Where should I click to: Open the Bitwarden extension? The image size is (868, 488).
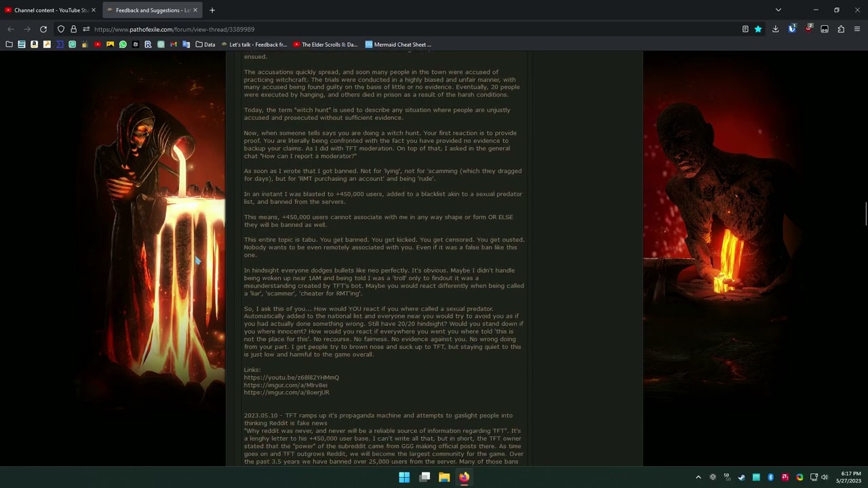coord(791,29)
